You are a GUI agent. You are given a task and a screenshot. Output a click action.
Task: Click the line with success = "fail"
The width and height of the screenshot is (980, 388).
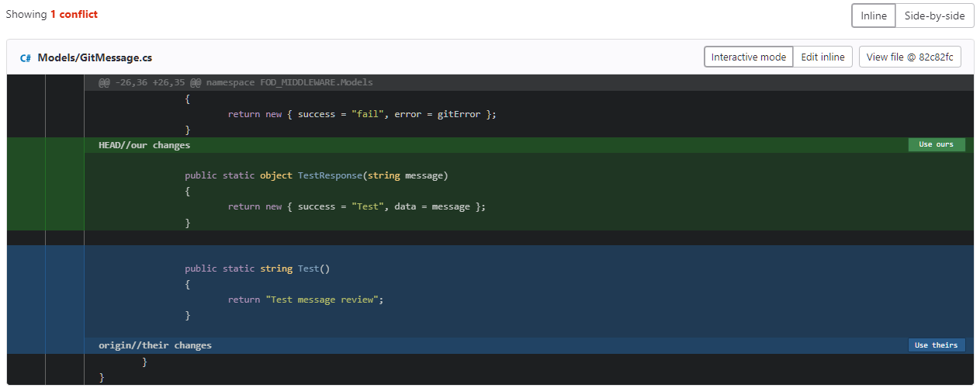coord(362,113)
